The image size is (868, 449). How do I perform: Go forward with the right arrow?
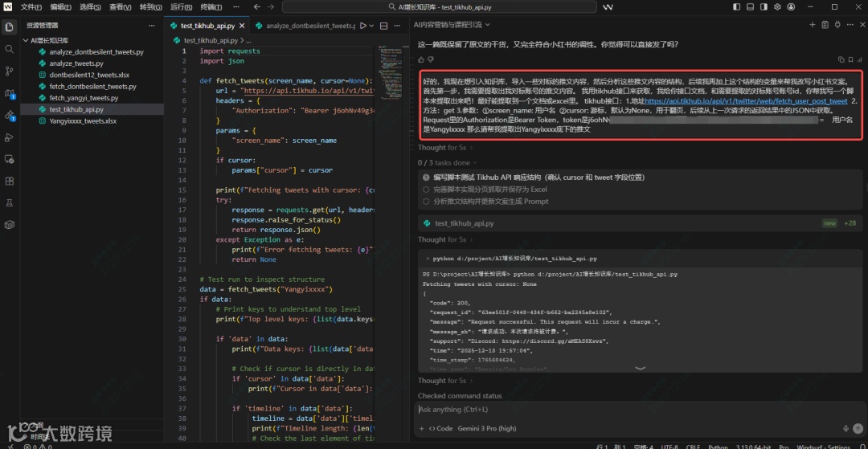pyautogui.click(x=270, y=7)
